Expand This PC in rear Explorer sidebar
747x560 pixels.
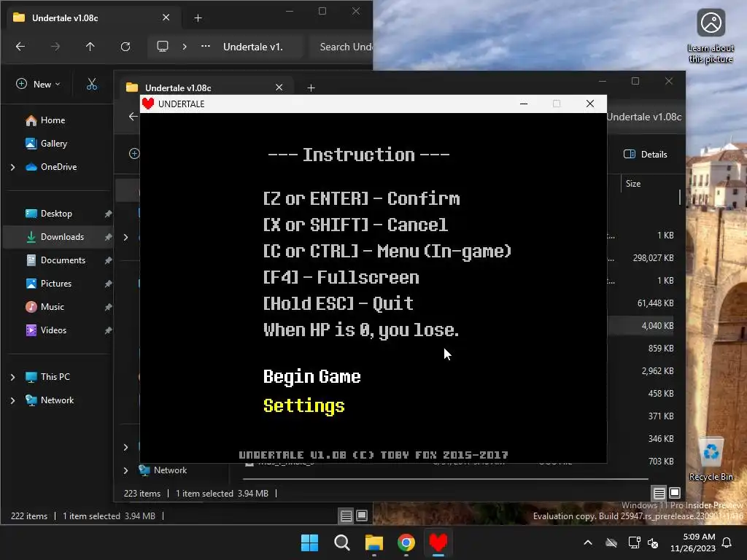pyautogui.click(x=13, y=377)
